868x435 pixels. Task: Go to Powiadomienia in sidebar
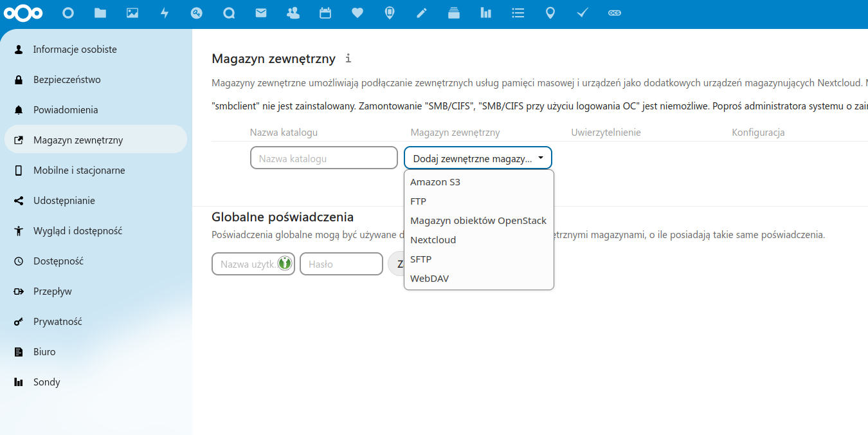pyautogui.click(x=66, y=110)
